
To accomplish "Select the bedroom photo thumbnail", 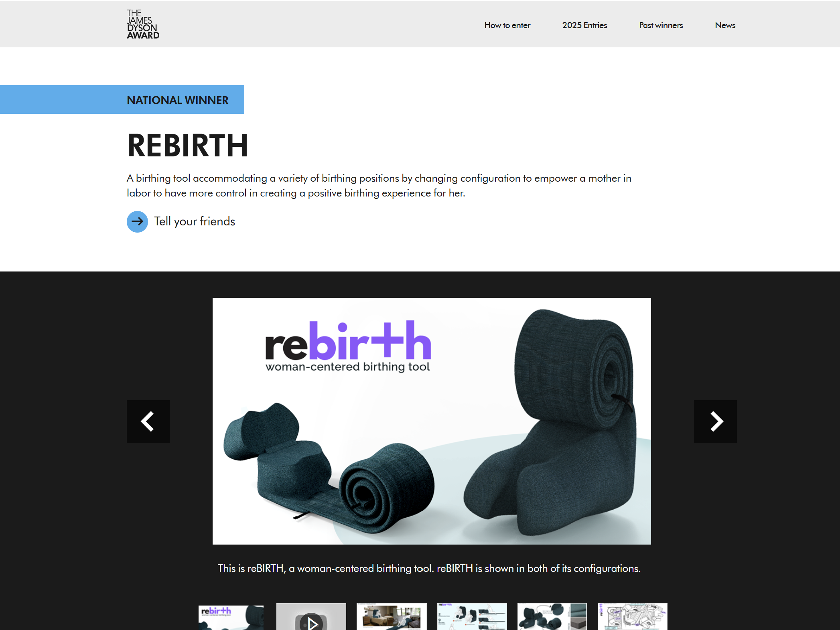I will click(392, 617).
